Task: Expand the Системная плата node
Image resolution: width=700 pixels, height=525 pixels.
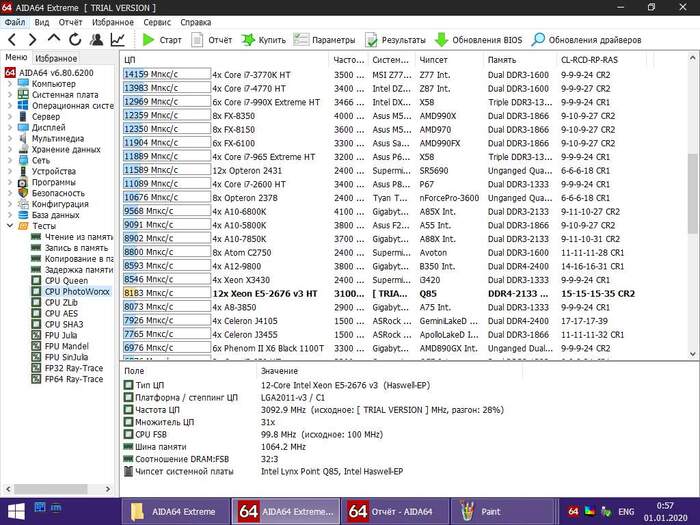Action: [x=10, y=95]
